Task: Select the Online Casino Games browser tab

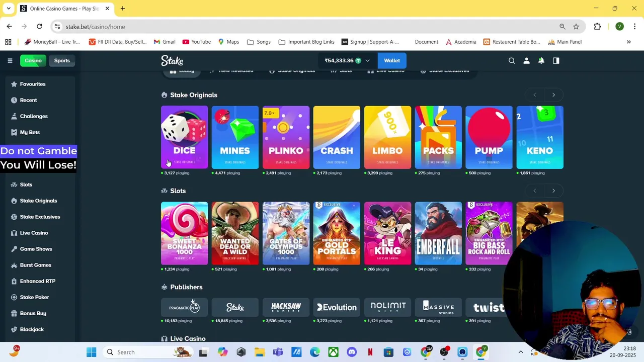Action: [x=64, y=9]
